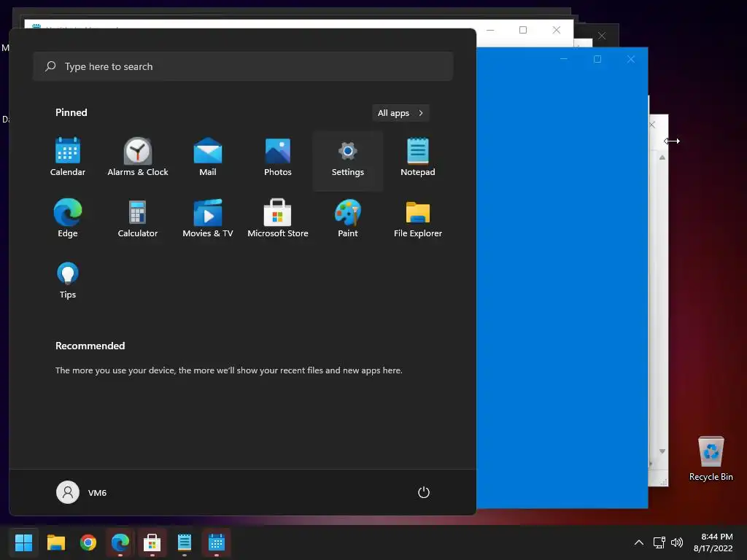Maximize the white window behind the Start menu

coord(522,30)
